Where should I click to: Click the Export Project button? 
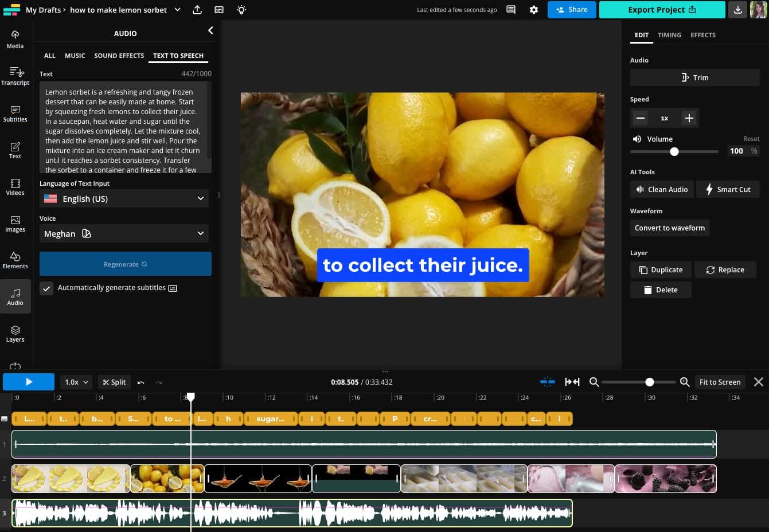[x=662, y=10]
